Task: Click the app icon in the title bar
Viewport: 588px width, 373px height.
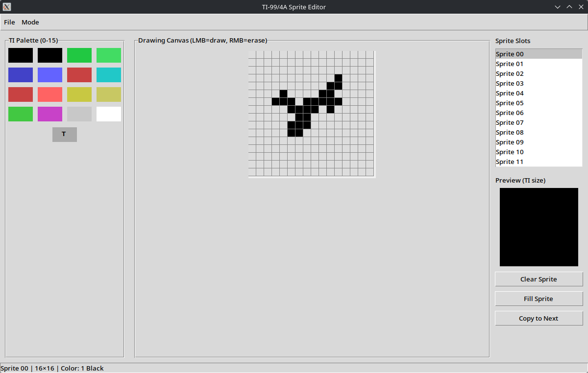Action: (x=7, y=7)
